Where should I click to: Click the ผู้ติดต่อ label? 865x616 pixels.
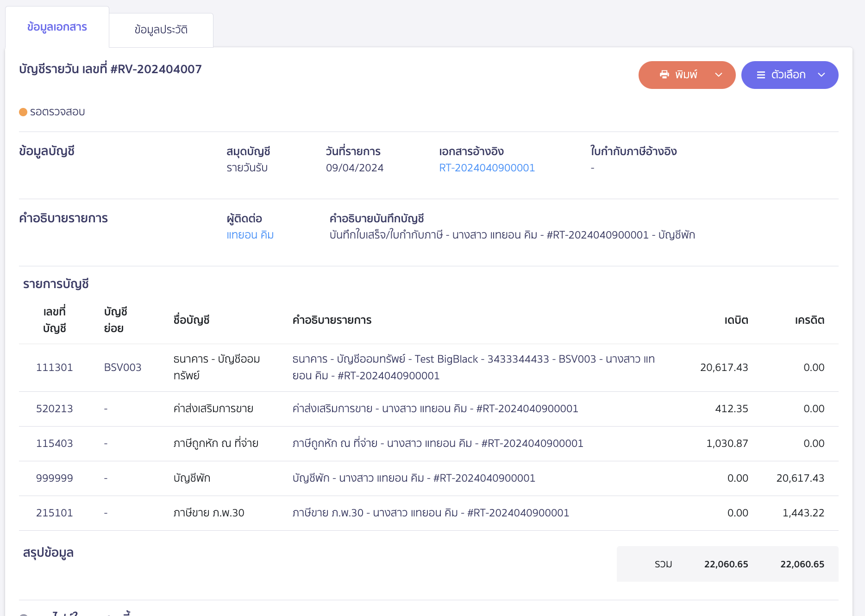click(x=244, y=218)
